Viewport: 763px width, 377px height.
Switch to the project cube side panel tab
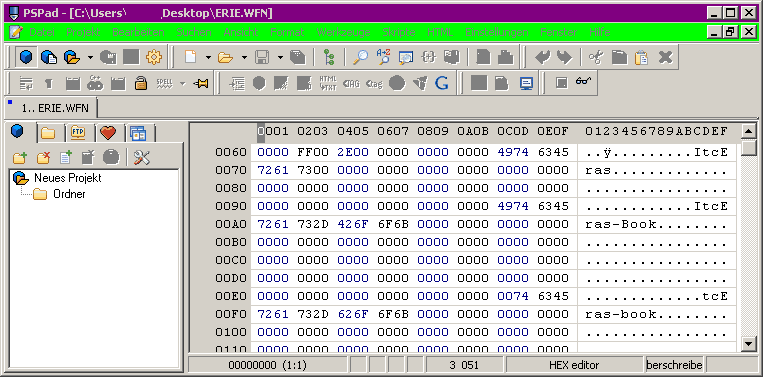[x=18, y=132]
